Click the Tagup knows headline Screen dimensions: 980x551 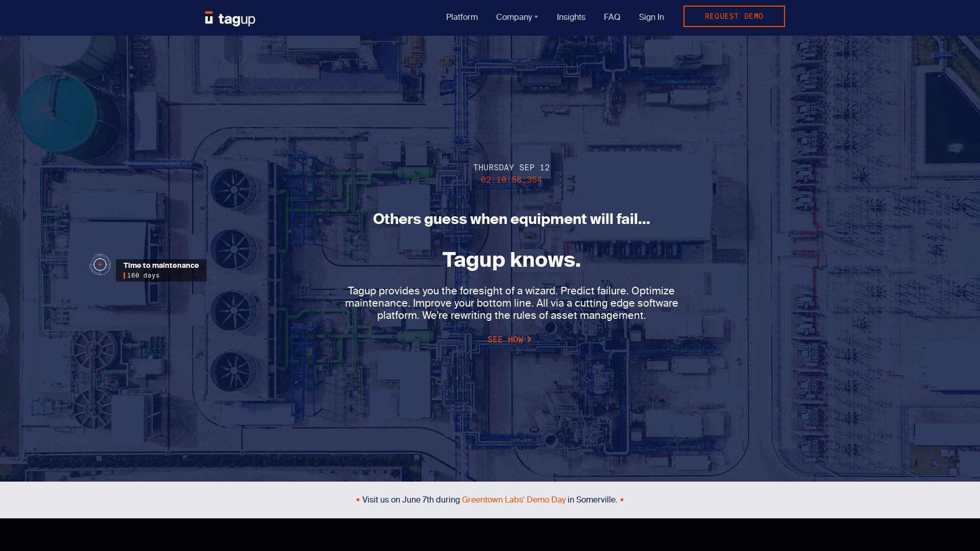click(511, 260)
